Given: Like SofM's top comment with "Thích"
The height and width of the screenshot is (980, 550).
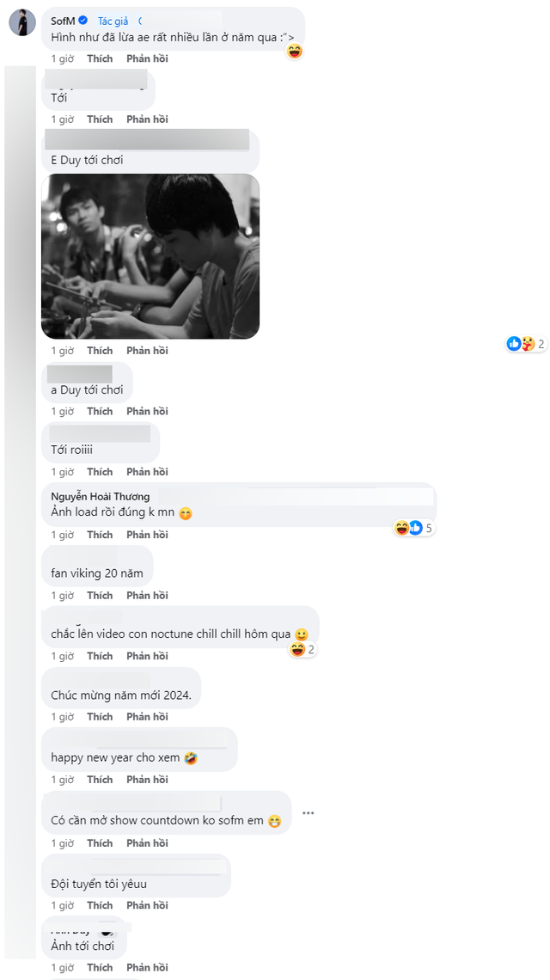Looking at the screenshot, I should coord(100,58).
